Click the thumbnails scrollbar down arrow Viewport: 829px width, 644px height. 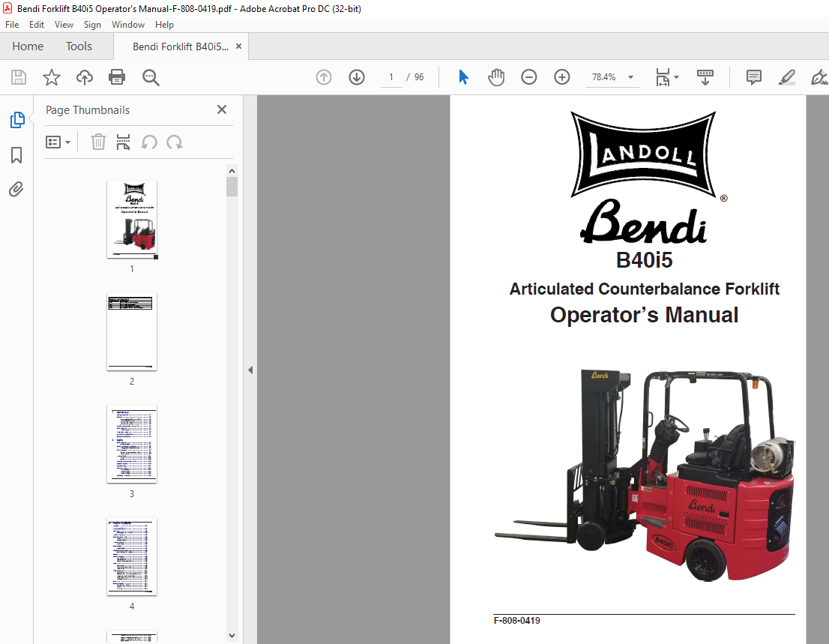232,636
